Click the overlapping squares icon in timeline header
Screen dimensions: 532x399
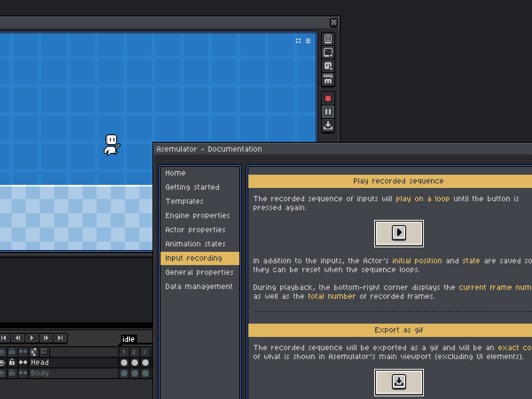(x=44, y=352)
